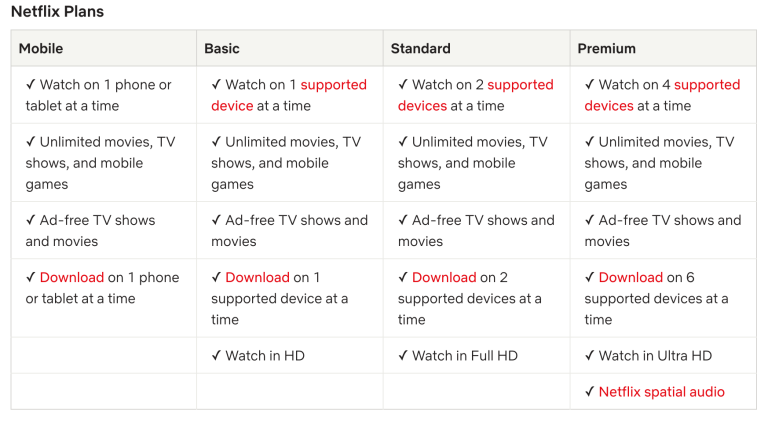
Task: Click the Mobile column Ad-free TV shows checkmark
Action: 31,220
